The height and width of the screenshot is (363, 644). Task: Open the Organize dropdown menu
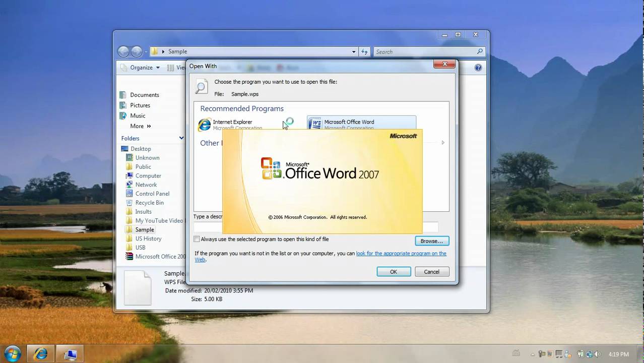click(x=145, y=68)
